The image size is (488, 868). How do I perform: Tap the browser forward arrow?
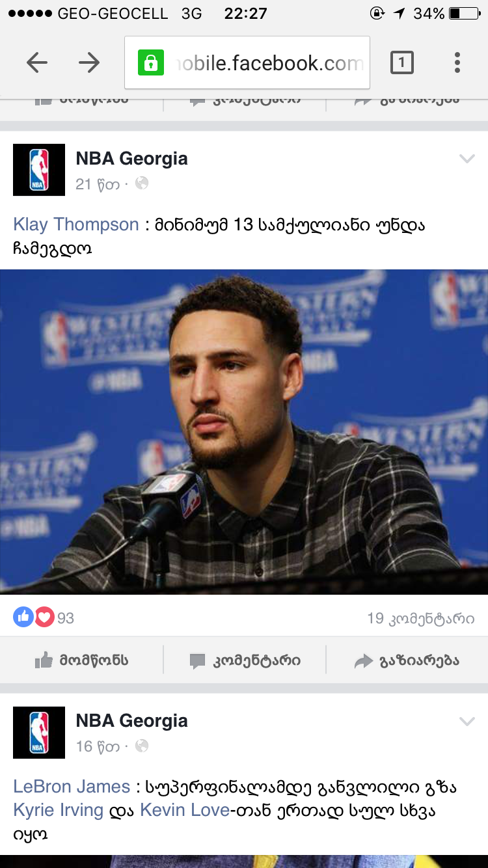[89, 62]
